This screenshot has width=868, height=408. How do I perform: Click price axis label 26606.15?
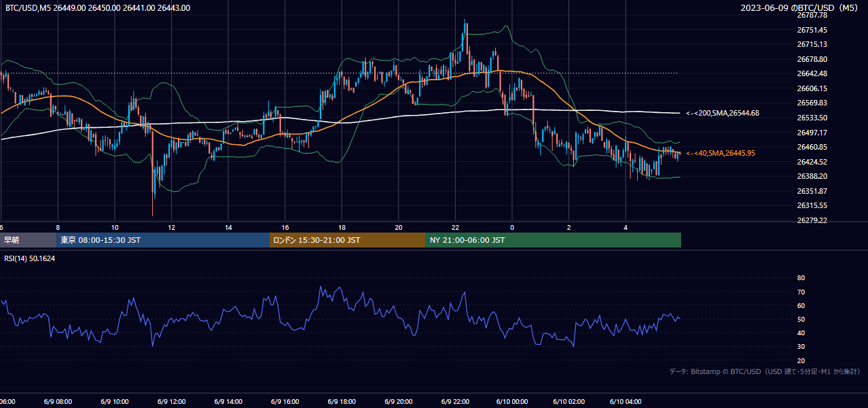tap(812, 88)
